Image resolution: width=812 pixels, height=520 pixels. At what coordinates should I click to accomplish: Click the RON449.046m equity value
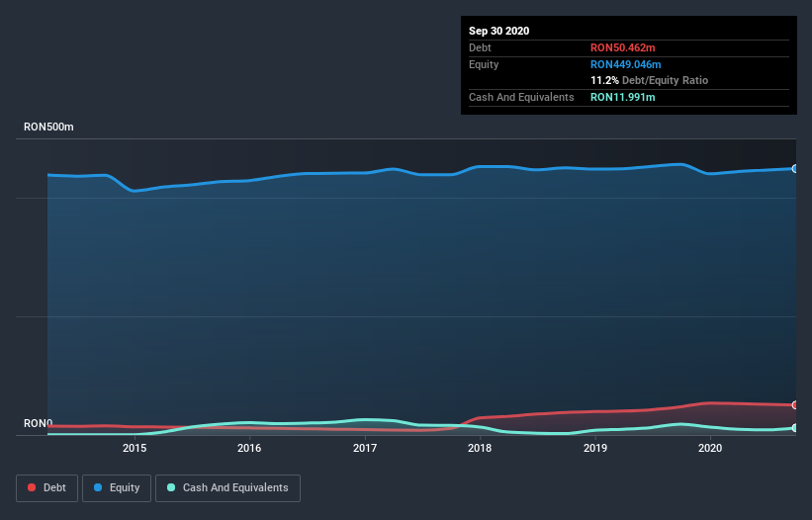626,64
